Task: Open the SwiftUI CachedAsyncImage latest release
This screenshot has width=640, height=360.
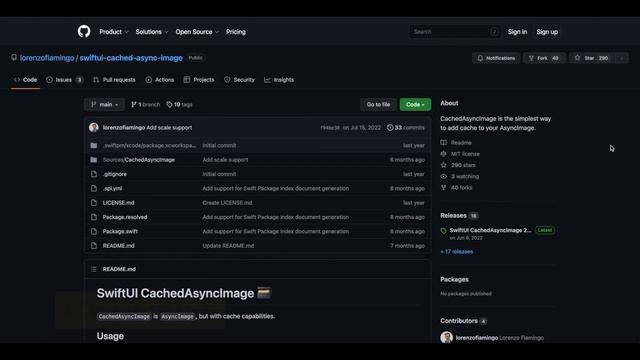Action: pyautogui.click(x=490, y=230)
